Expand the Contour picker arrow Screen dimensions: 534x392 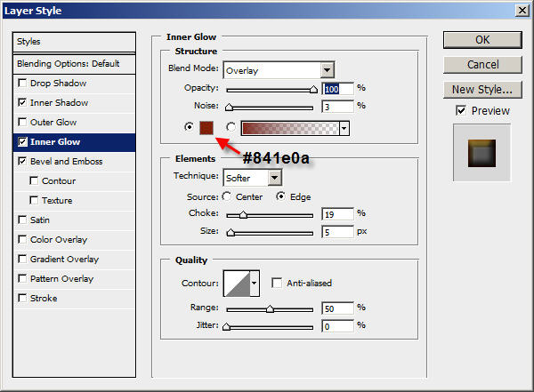(255, 283)
